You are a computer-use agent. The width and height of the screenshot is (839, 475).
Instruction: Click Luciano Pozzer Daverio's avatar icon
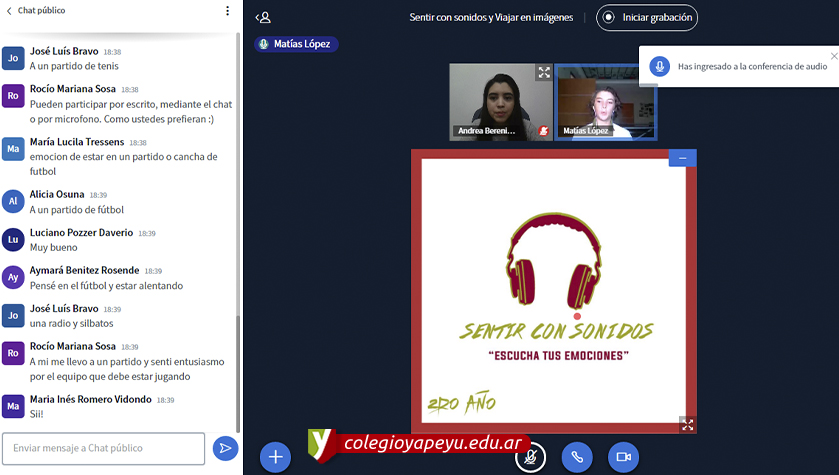[13, 239]
